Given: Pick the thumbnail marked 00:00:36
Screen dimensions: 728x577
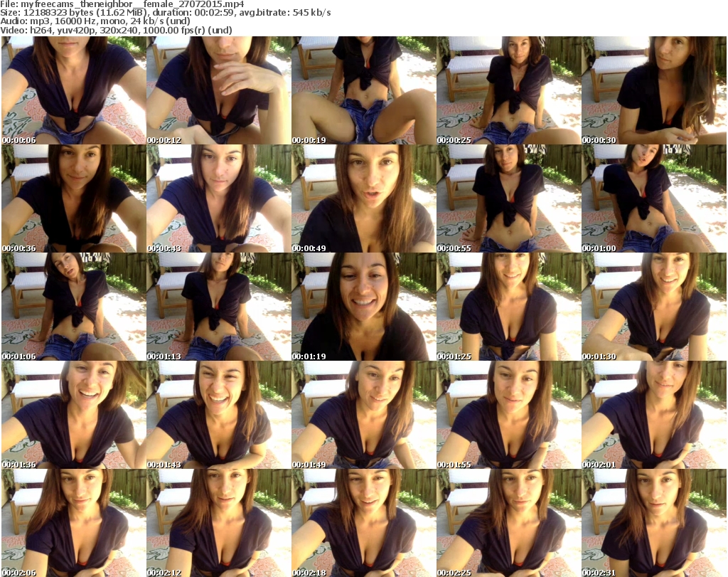Looking at the screenshot, I should [74, 198].
